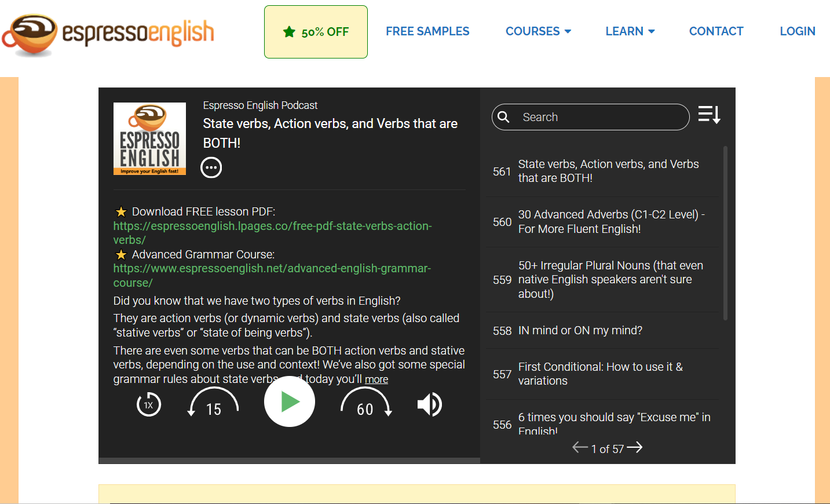Screen dimensions: 830x504
Task: Select episode 560 30 Advanced Adverbs
Action: pyautogui.click(x=602, y=222)
